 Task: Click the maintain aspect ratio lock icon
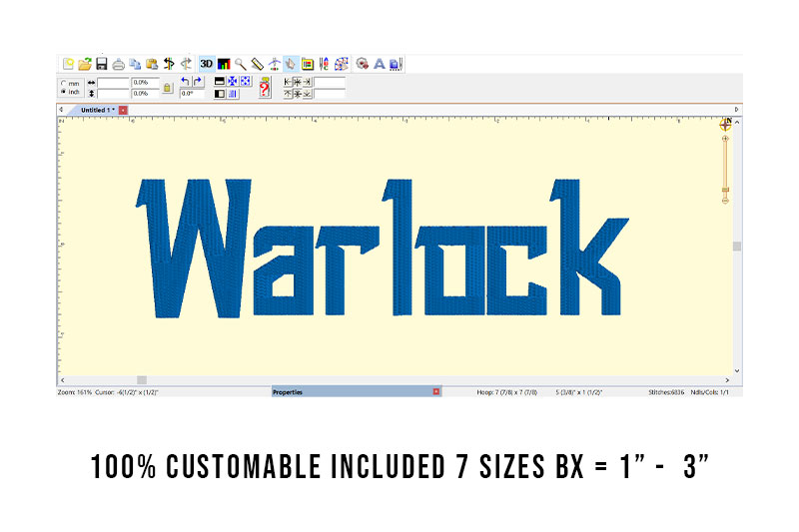167,88
